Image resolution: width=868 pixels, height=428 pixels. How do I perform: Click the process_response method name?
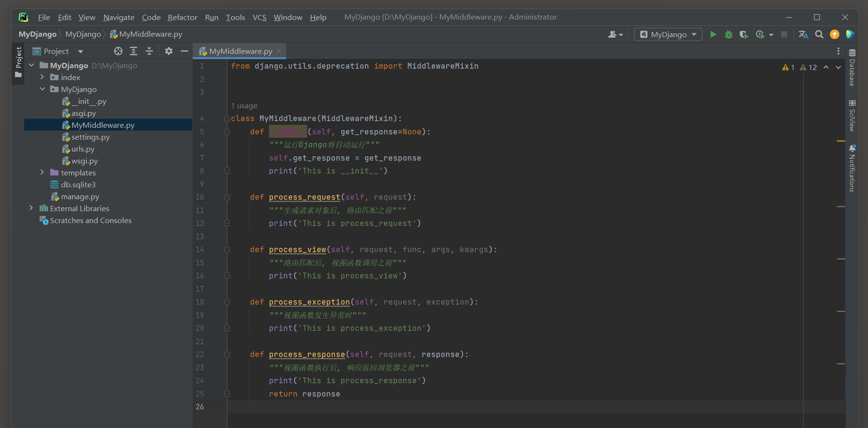(307, 355)
